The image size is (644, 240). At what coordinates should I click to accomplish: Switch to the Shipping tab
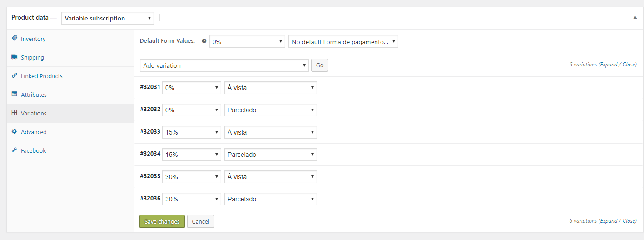pyautogui.click(x=32, y=58)
